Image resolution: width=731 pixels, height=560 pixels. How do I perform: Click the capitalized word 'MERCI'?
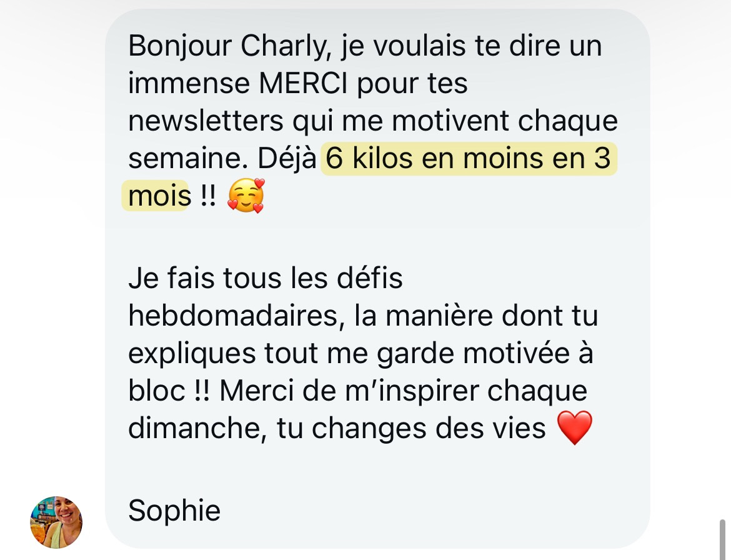coord(302,84)
